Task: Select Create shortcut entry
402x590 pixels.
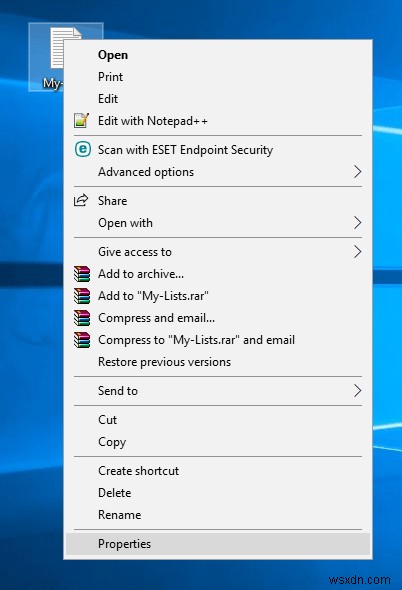Action: pyautogui.click(x=218, y=471)
